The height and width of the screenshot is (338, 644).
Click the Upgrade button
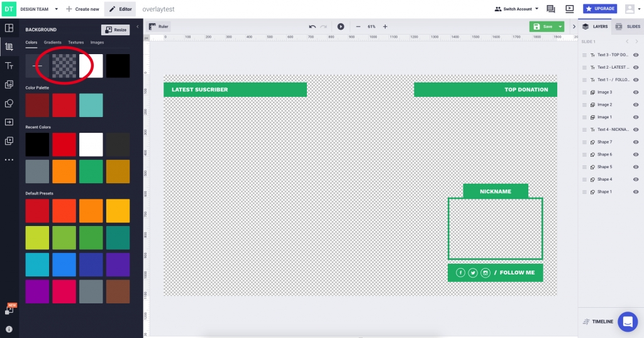coord(599,9)
